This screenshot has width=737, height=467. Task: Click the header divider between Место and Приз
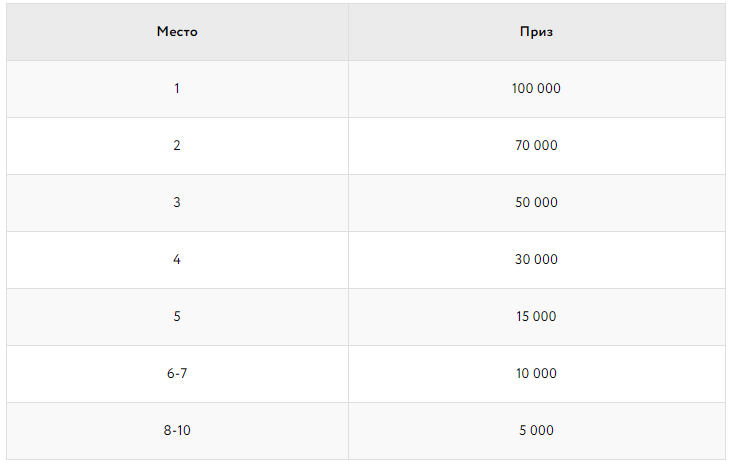348,32
